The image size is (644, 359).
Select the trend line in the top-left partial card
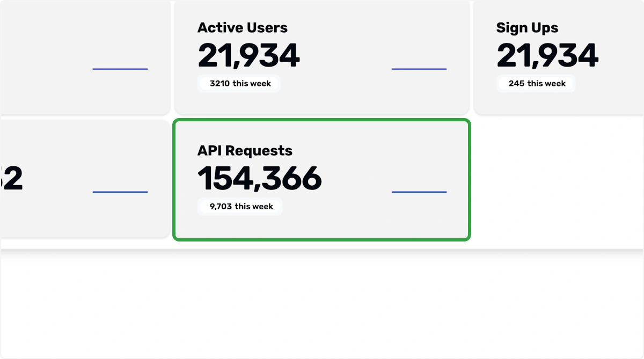click(120, 69)
